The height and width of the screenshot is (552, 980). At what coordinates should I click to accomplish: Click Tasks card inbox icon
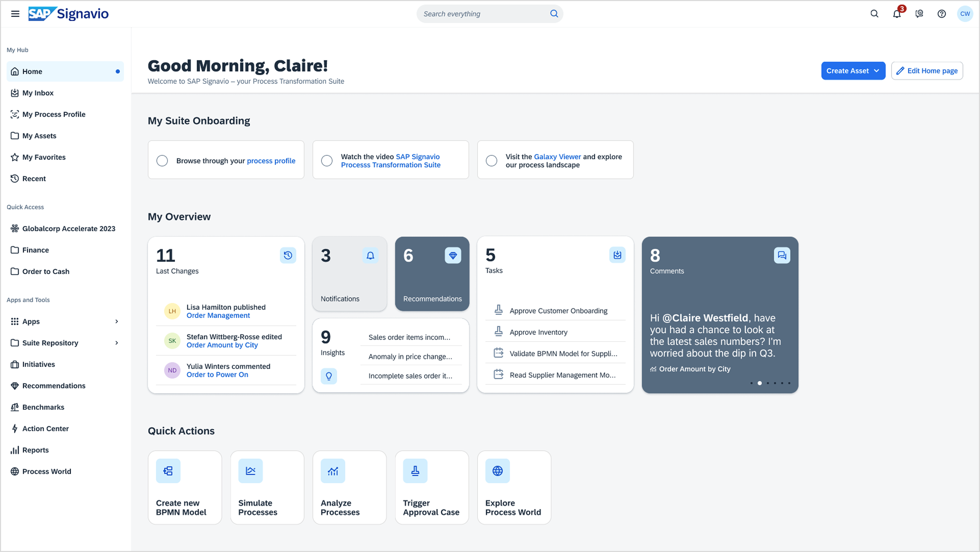(x=617, y=255)
